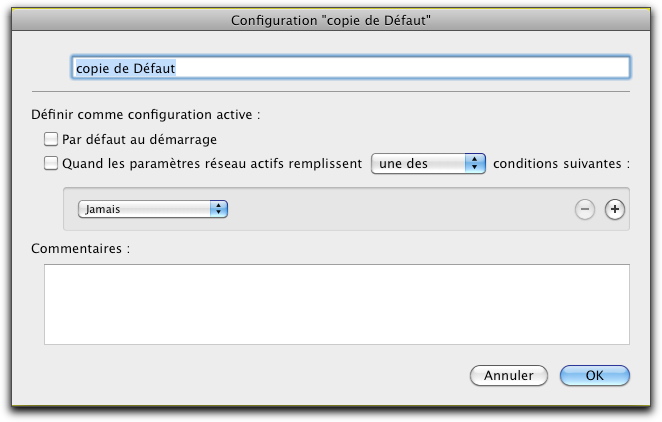The image size is (662, 422).
Task: Open the 'une des' conditions dropdown
Action: (x=428, y=163)
